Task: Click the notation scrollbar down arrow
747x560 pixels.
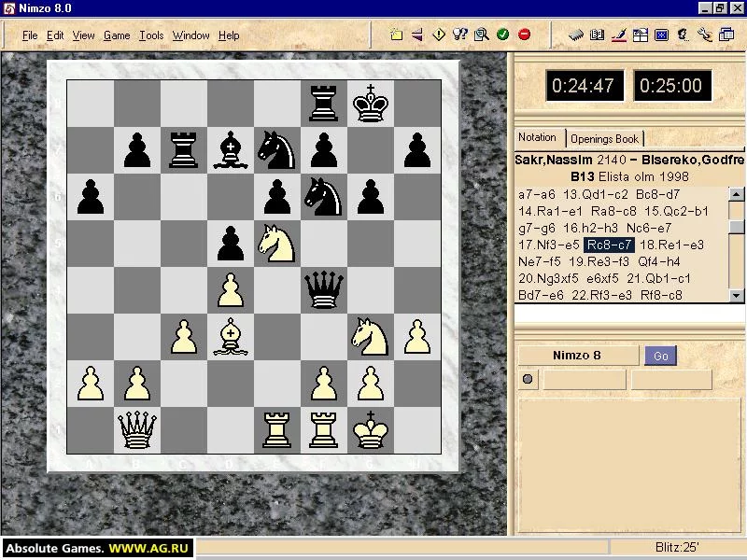Action: 737,295
